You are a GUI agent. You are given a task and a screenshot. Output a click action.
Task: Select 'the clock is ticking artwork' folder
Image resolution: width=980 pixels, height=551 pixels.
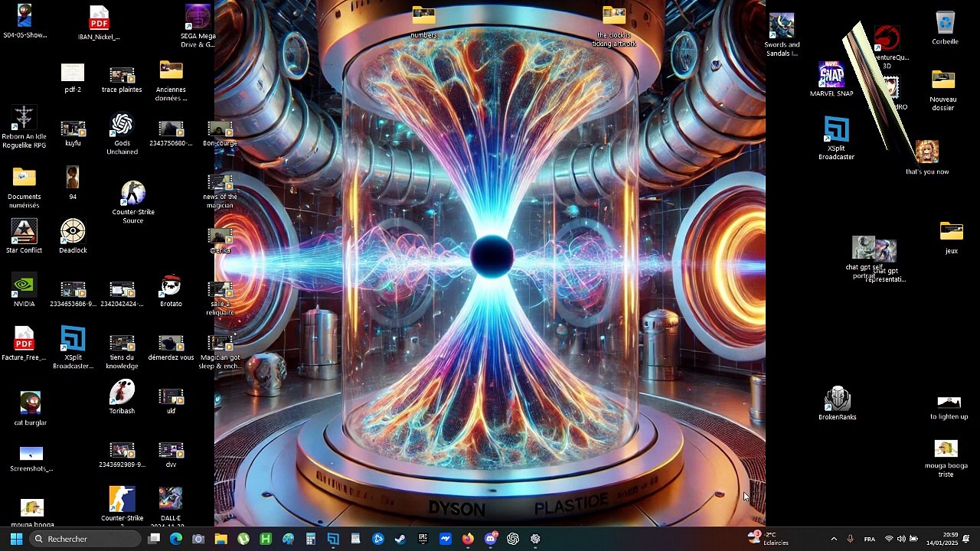point(614,27)
